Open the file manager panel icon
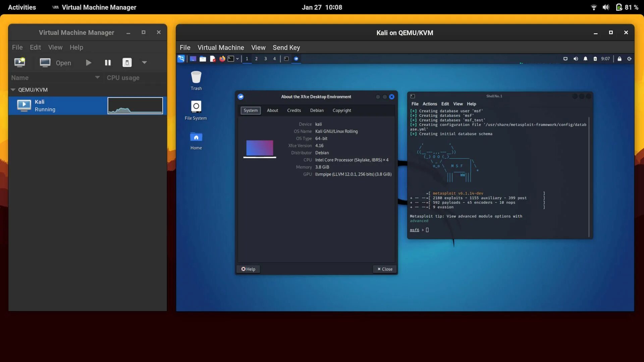This screenshot has width=644, height=362. click(x=203, y=59)
